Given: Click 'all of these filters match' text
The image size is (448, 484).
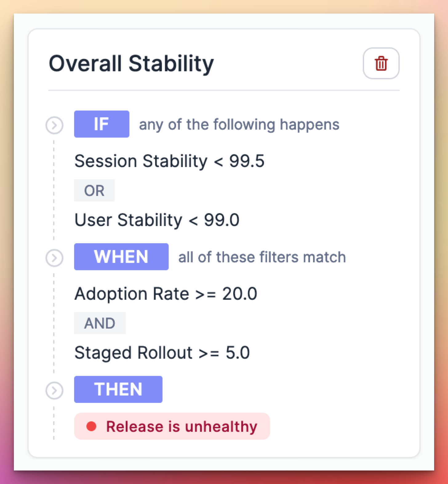Looking at the screenshot, I should click(262, 257).
